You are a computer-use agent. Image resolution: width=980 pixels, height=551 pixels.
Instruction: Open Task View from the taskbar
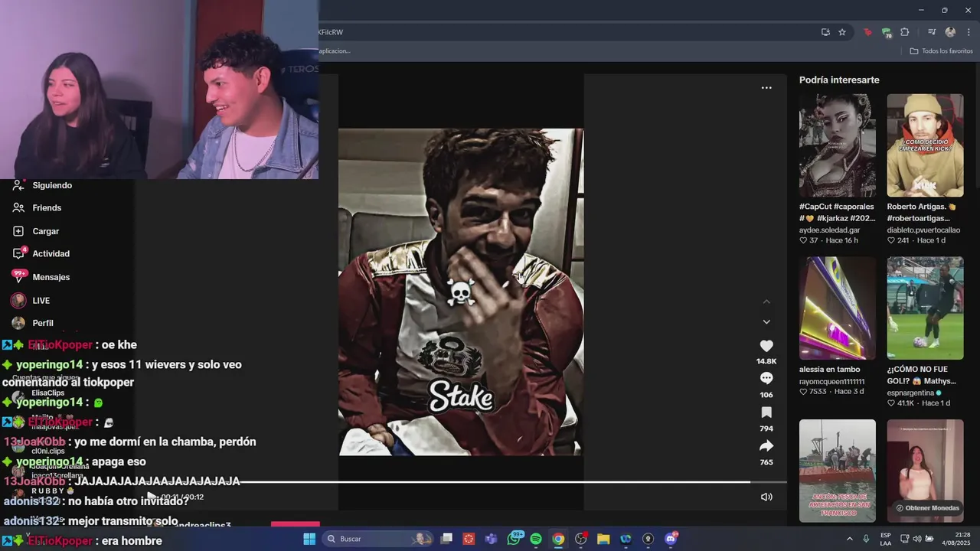(x=446, y=539)
